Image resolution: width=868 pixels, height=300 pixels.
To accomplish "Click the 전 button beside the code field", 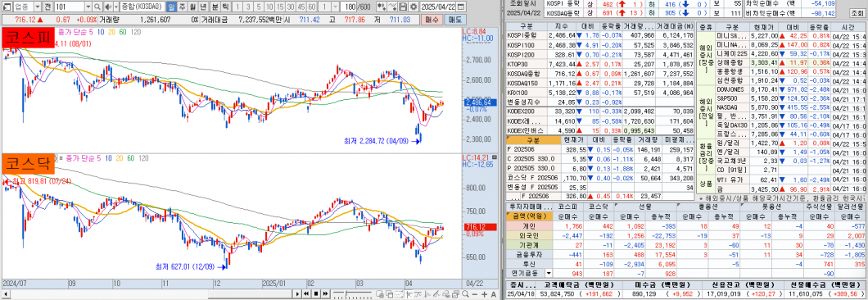I will 47,7.
